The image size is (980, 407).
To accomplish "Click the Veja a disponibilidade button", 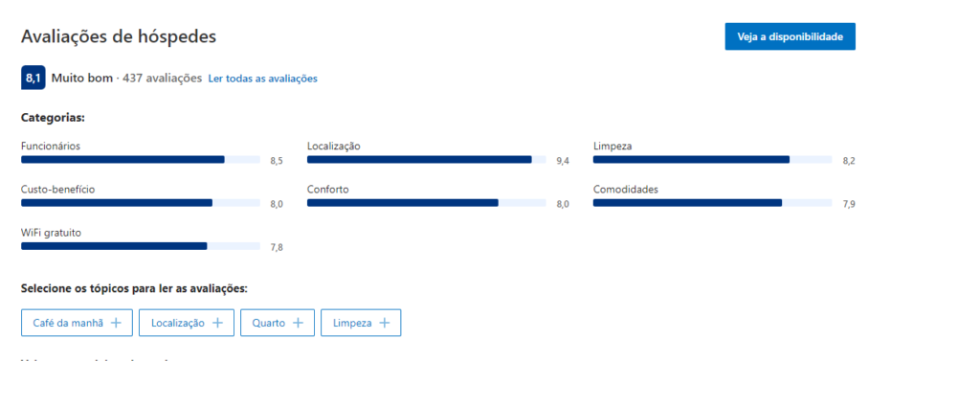I will [790, 36].
